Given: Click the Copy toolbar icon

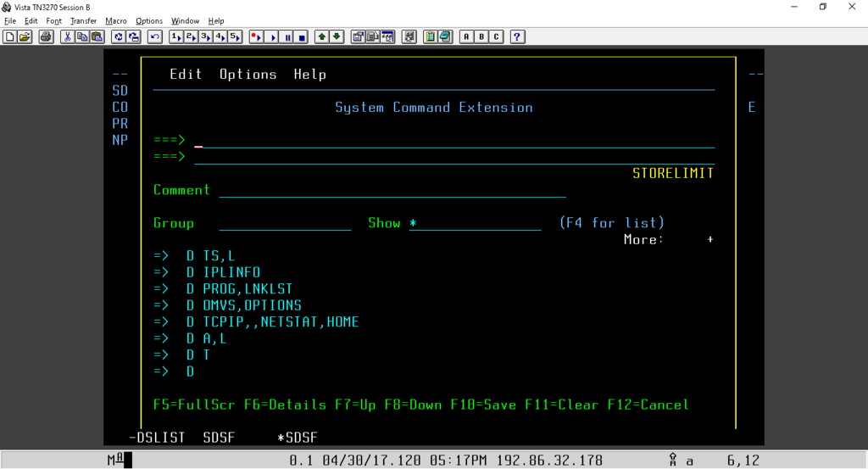Looking at the screenshot, I should pyautogui.click(x=82, y=37).
